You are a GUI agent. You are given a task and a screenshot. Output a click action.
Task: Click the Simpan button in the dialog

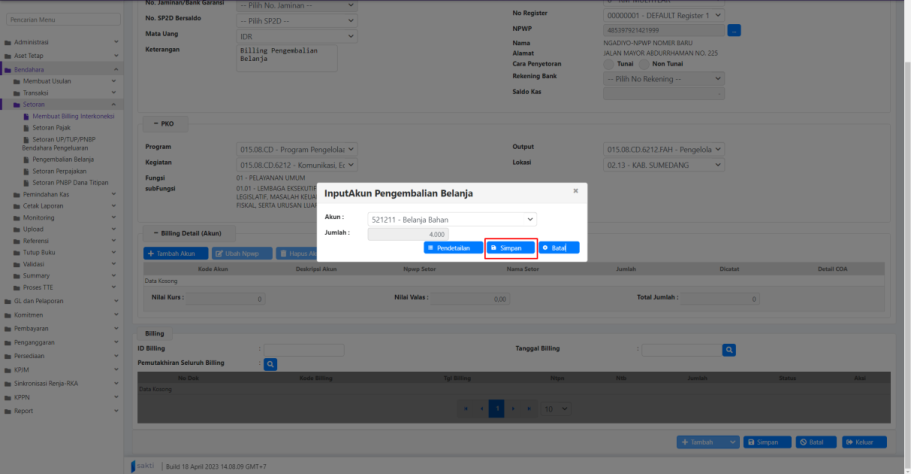(x=511, y=247)
